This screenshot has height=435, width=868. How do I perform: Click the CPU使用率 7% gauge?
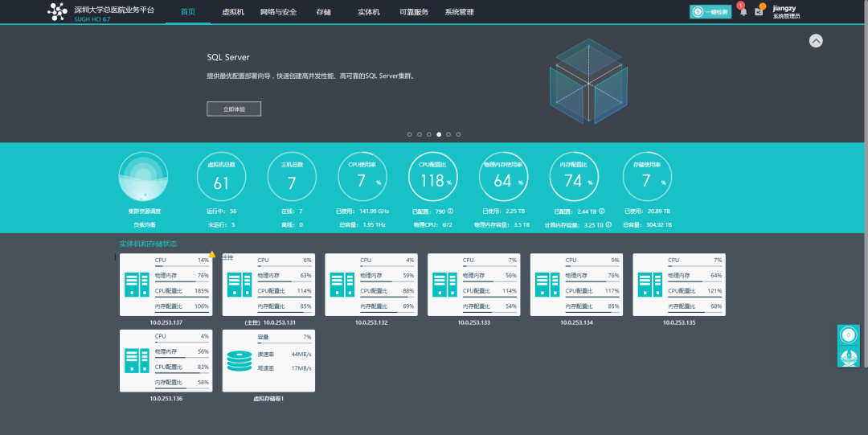click(x=362, y=177)
